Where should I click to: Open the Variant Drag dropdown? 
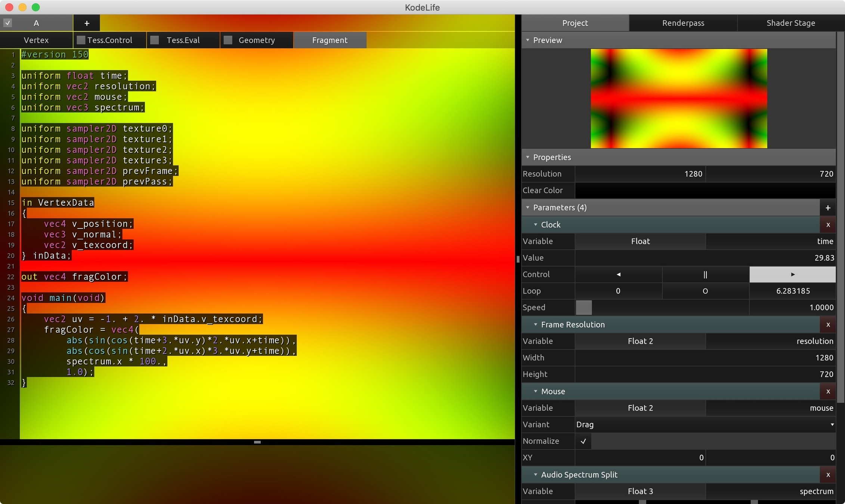pos(705,424)
